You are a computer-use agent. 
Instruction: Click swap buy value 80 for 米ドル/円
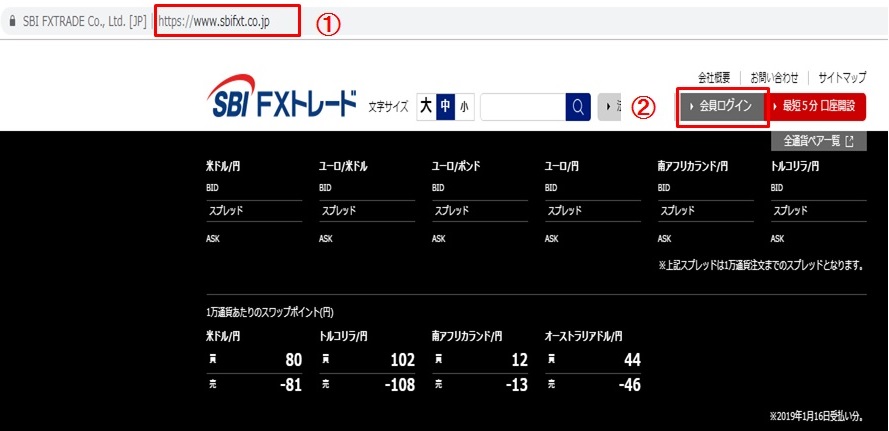click(x=293, y=360)
